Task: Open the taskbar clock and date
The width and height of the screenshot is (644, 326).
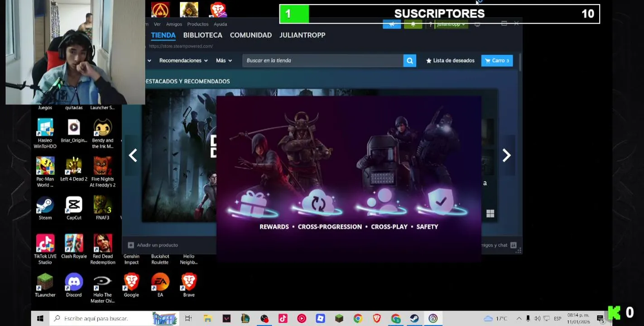Action: [578, 318]
